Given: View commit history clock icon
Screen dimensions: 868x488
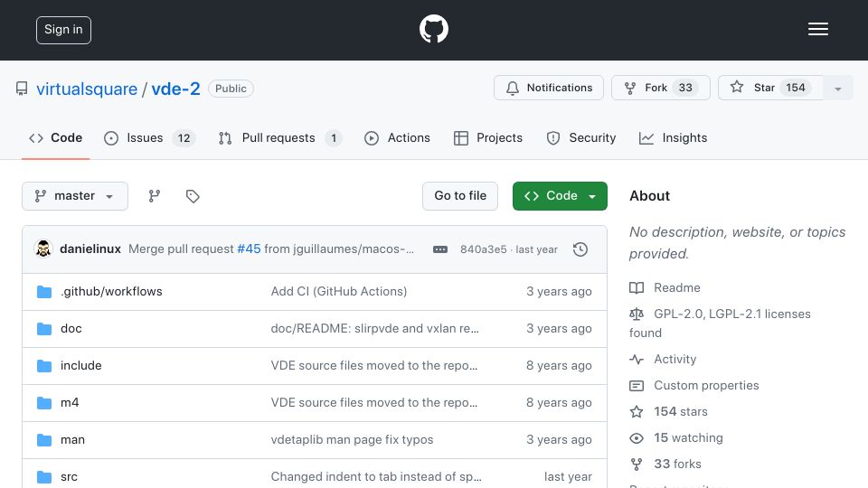Looking at the screenshot, I should (580, 249).
